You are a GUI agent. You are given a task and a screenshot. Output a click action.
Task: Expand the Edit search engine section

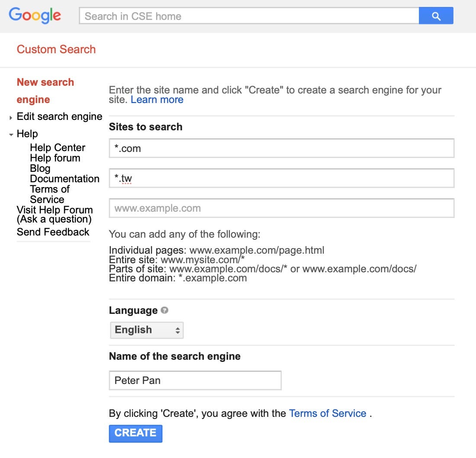click(59, 116)
